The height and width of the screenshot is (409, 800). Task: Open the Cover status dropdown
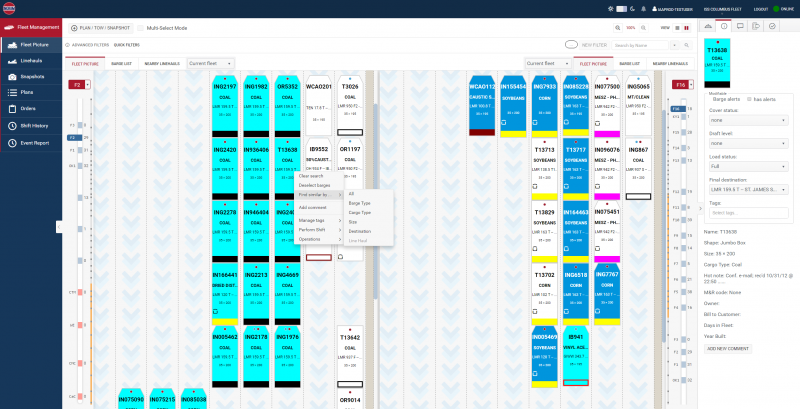[x=750, y=119]
